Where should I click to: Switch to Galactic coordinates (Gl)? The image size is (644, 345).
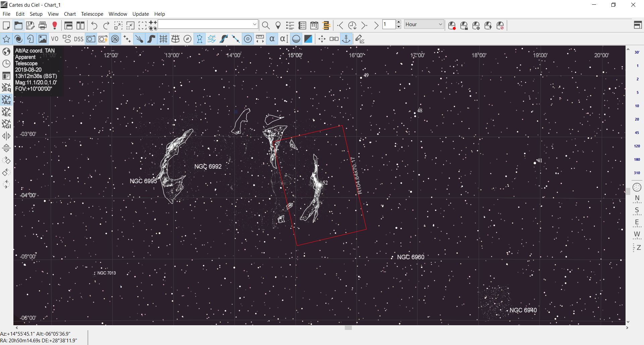point(6,124)
